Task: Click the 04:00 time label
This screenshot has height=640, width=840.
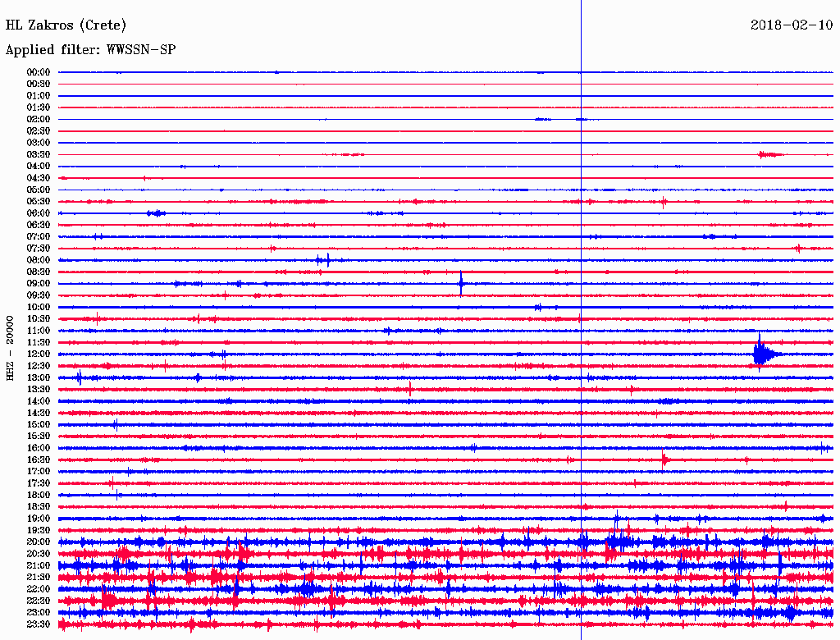Action: [x=39, y=167]
